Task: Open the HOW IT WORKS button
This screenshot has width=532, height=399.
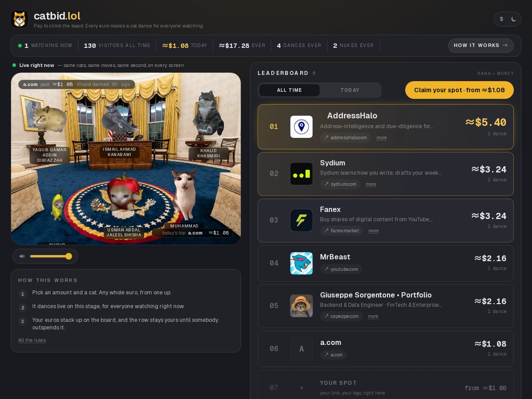Action: click(481, 46)
